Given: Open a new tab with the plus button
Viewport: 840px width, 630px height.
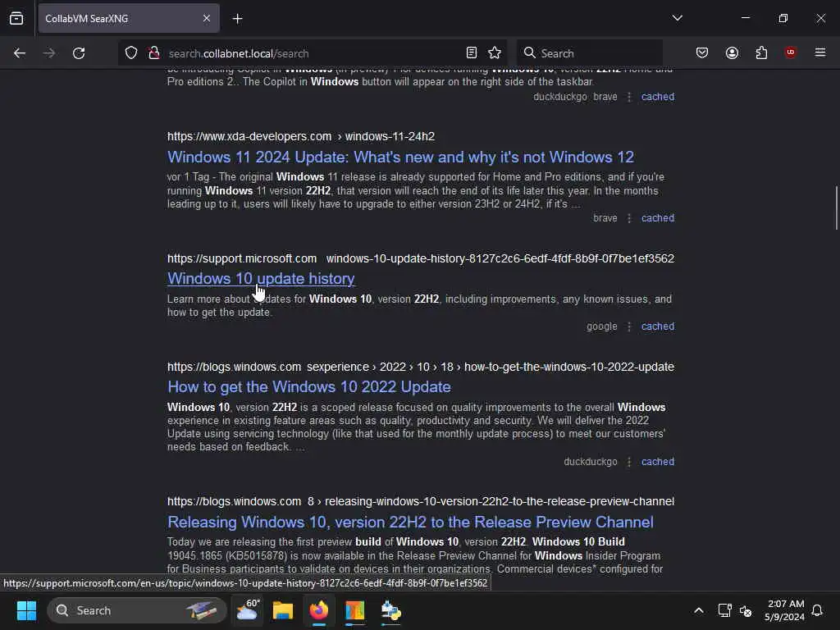Looking at the screenshot, I should pyautogui.click(x=237, y=19).
